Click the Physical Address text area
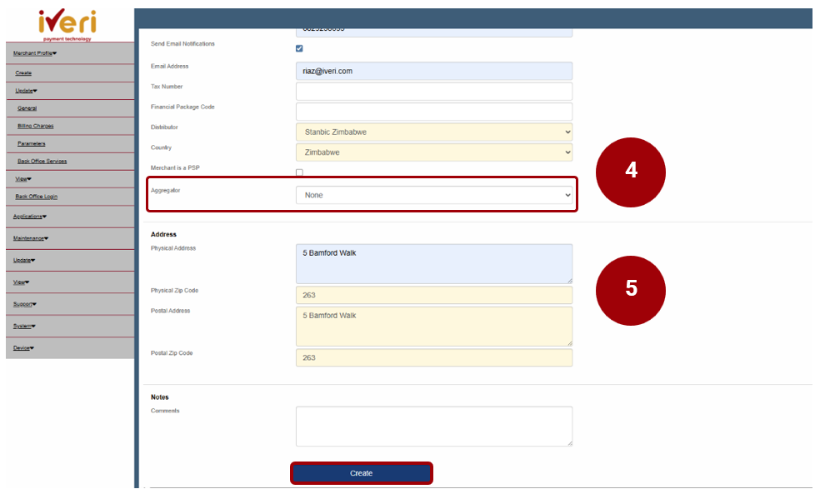The width and height of the screenshot is (815, 504). pyautogui.click(x=434, y=264)
